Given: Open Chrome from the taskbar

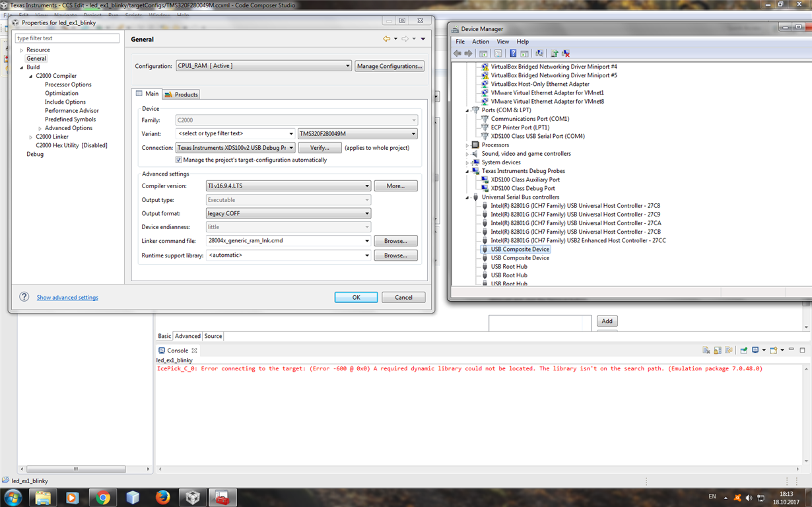Looking at the screenshot, I should [103, 497].
